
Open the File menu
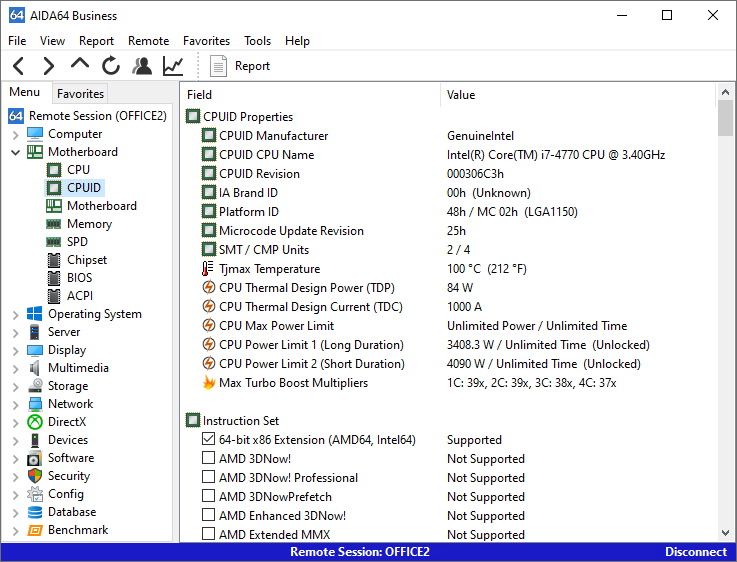17,41
